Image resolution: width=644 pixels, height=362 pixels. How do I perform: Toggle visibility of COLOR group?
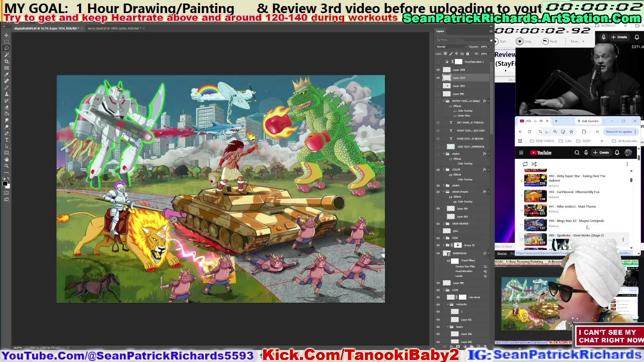click(x=438, y=169)
